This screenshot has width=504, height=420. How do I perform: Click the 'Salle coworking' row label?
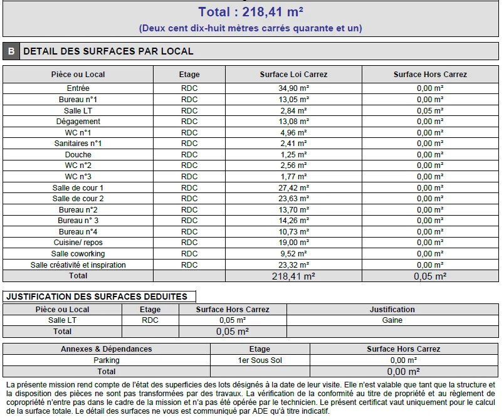[78, 254]
